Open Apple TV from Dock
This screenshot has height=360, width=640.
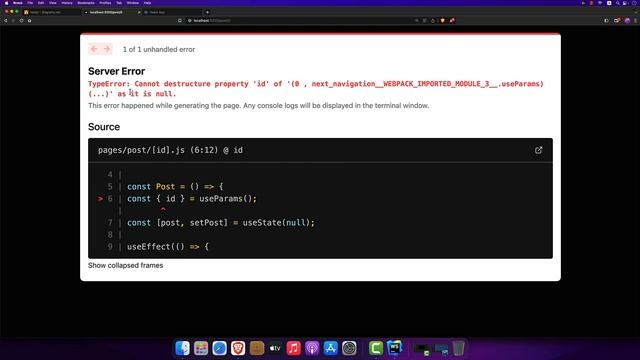point(275,348)
